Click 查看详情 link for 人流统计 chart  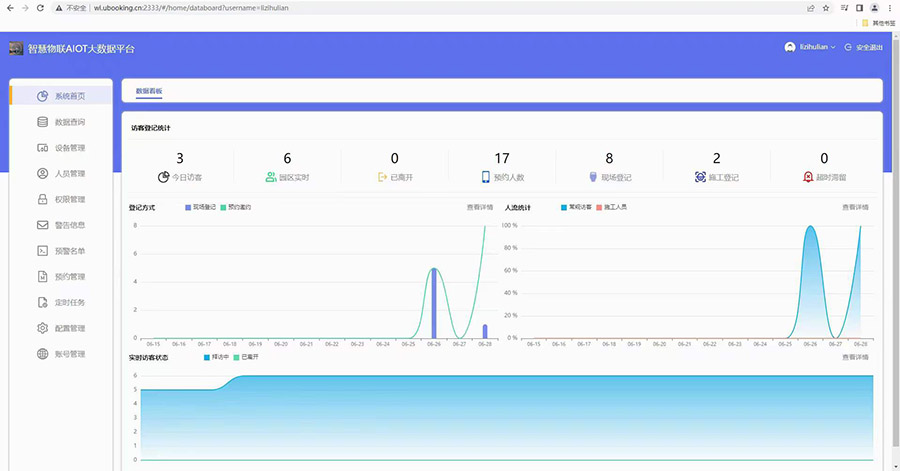pos(855,207)
